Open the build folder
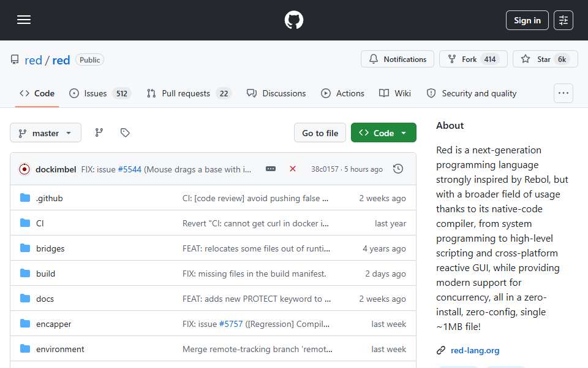The height and width of the screenshot is (368, 588). tap(45, 274)
